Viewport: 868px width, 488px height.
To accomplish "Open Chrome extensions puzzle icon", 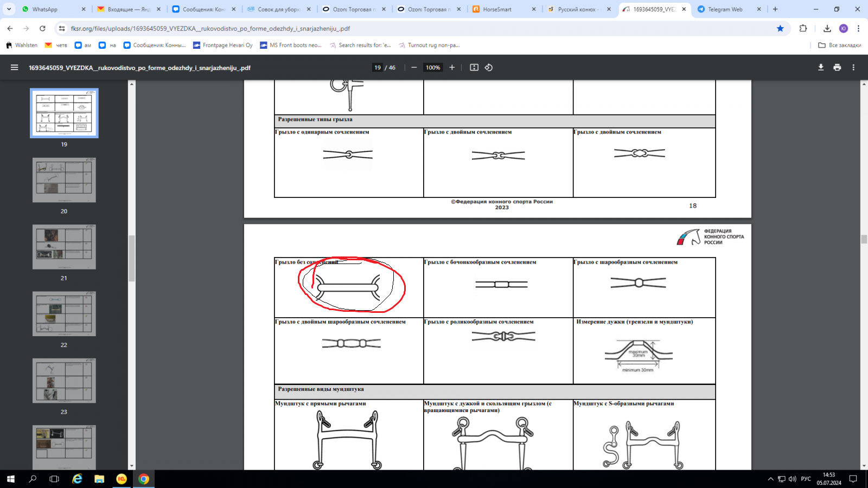I will (803, 28).
